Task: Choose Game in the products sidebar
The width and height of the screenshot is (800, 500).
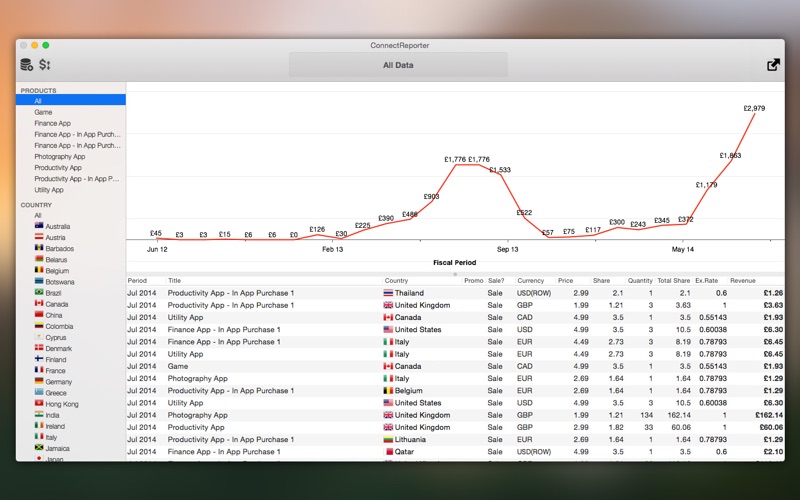Action: 43,112
